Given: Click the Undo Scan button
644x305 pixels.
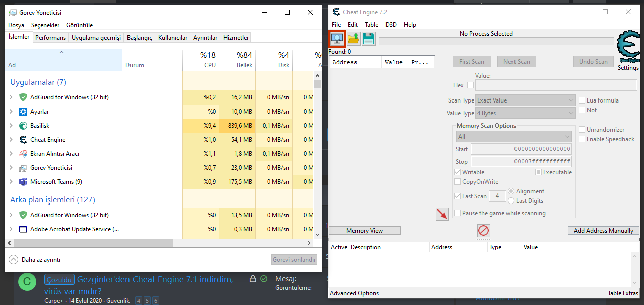Looking at the screenshot, I should click(593, 62).
